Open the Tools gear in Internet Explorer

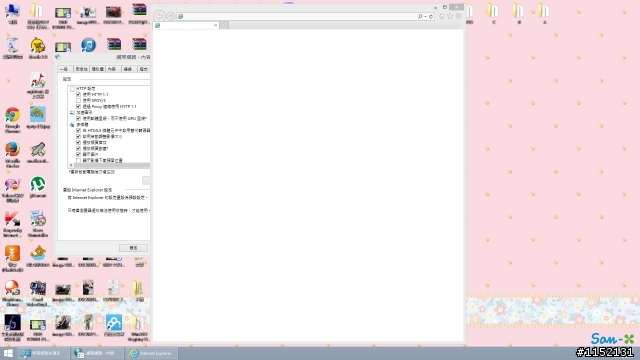(x=458, y=16)
